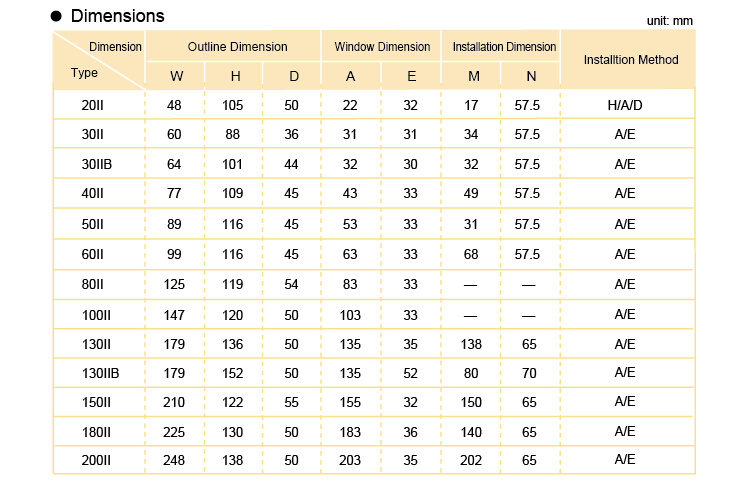Image resolution: width=751 pixels, height=484 pixels.
Task: Click type 30IIB row label
Action: pos(96,164)
